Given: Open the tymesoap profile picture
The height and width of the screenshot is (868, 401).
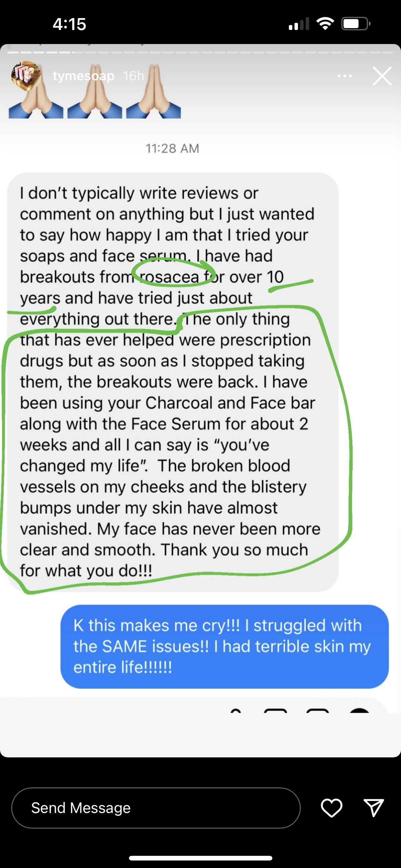Looking at the screenshot, I should coord(26,76).
